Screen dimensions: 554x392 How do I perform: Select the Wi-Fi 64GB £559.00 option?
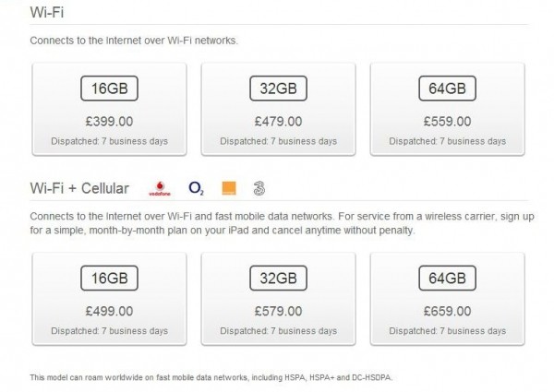point(447,109)
